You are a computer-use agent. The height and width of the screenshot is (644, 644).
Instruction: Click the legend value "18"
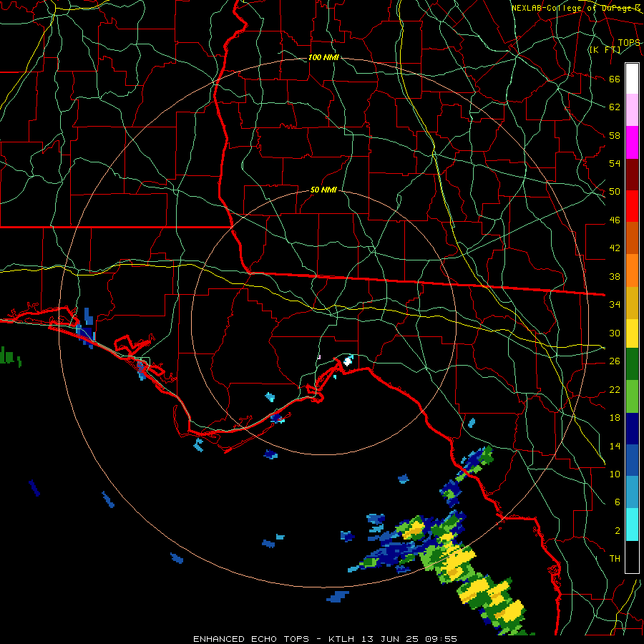[615, 418]
